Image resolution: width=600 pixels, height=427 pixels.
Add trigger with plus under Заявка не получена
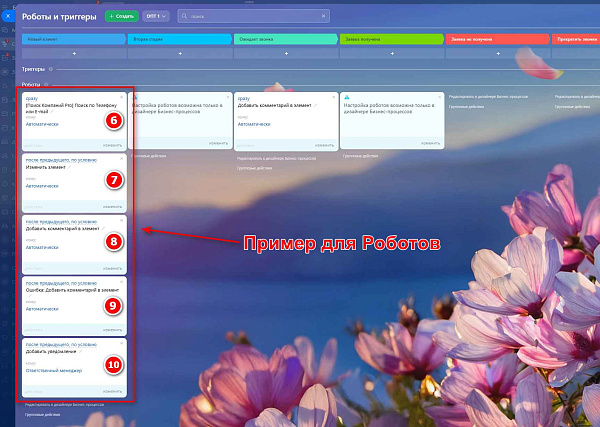(498, 54)
